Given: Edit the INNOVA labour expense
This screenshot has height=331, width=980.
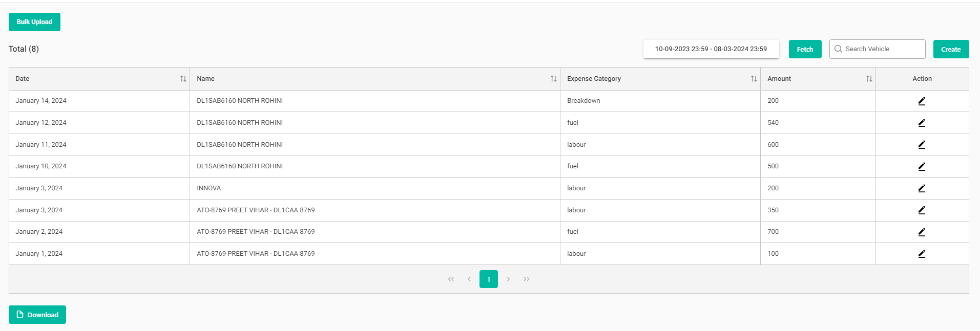Looking at the screenshot, I should click(x=922, y=188).
